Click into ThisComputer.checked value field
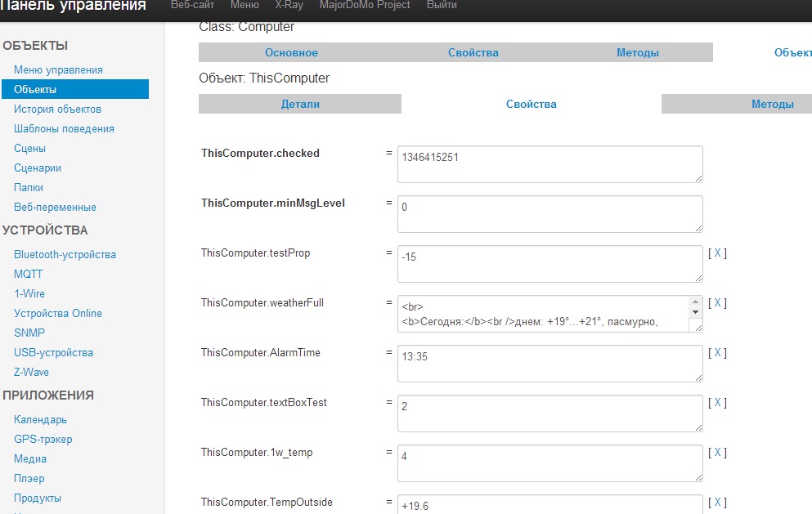 (550, 164)
